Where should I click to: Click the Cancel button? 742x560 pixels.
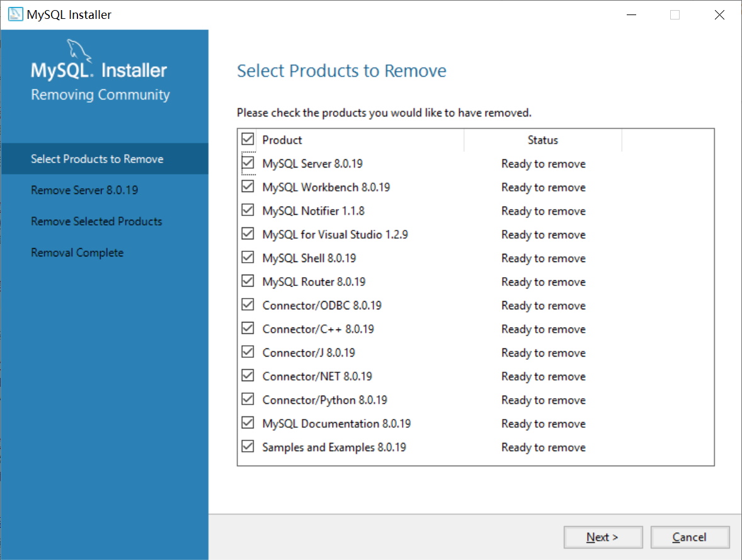click(x=690, y=537)
